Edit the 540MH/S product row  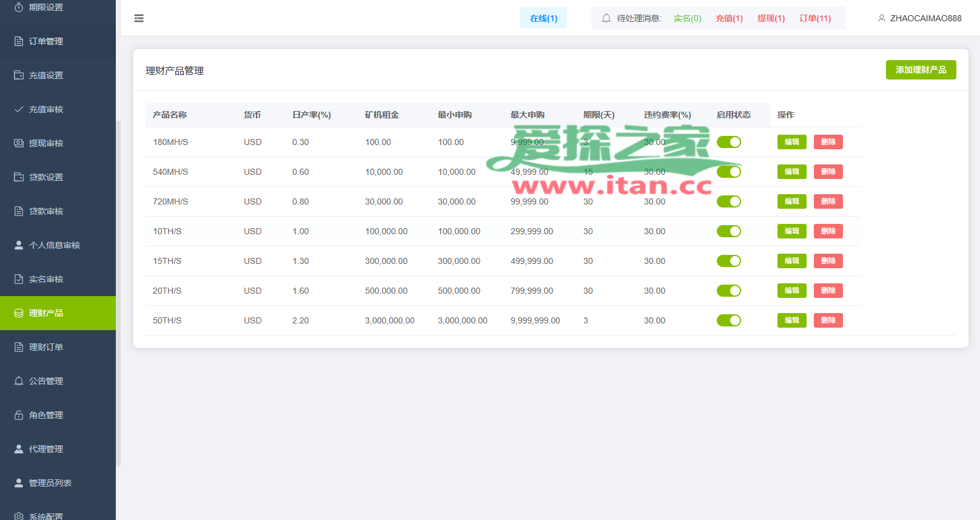click(x=791, y=172)
